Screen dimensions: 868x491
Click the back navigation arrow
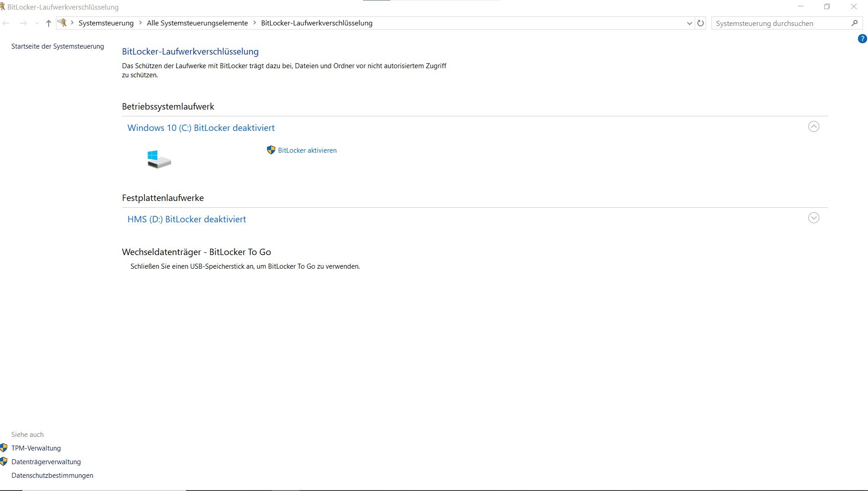[x=6, y=23]
